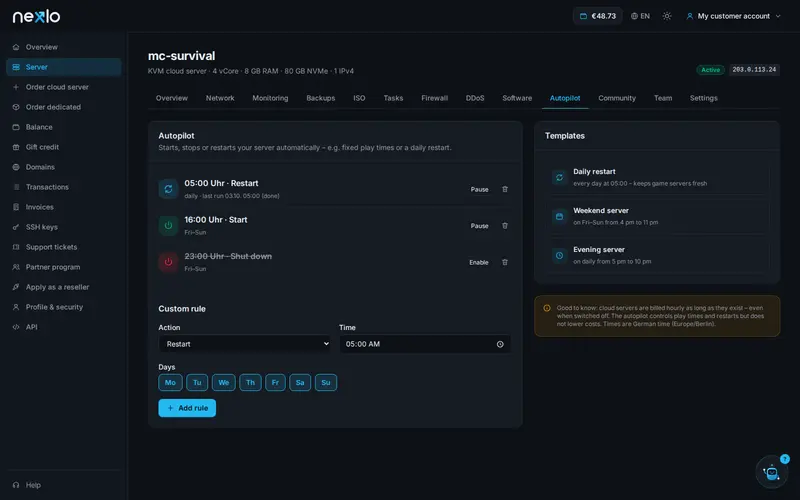This screenshot has width=800, height=500.
Task: Open the Community tab
Action: (x=617, y=98)
